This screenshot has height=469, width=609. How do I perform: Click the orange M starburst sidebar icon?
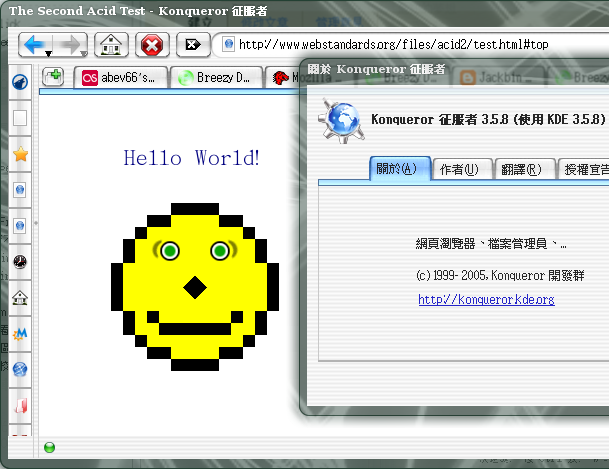point(20,334)
